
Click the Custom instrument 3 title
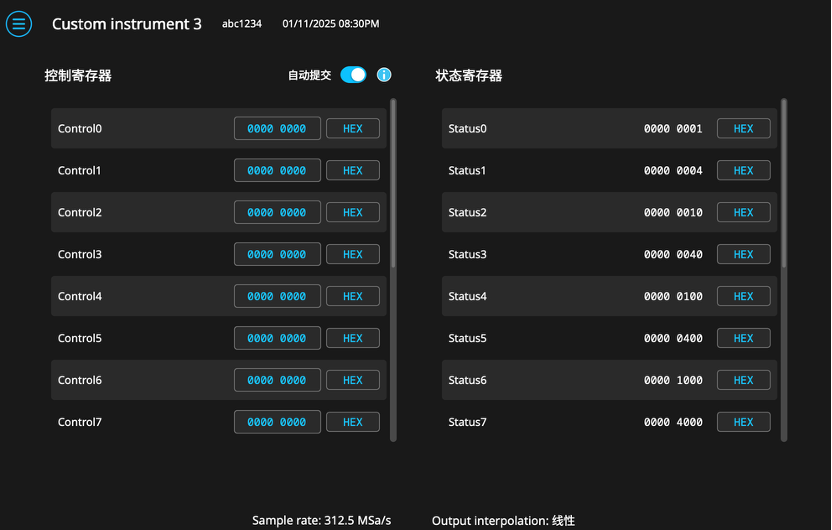point(127,24)
